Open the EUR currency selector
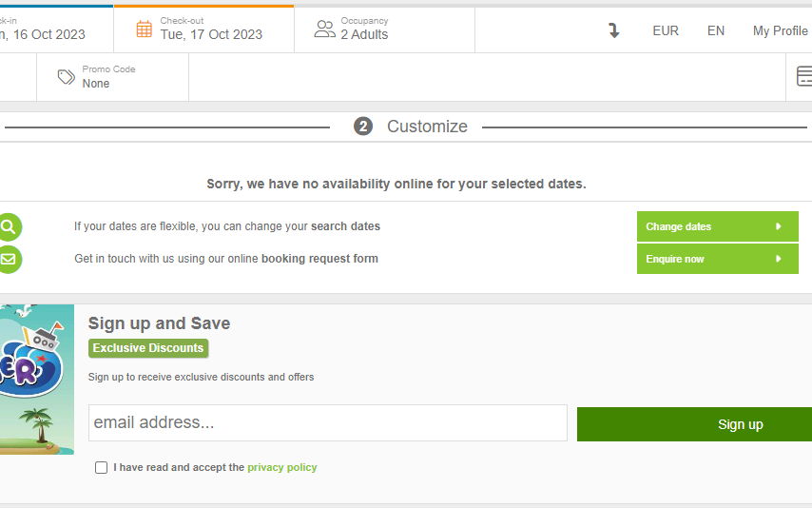This screenshot has width=812, height=508. point(666,30)
